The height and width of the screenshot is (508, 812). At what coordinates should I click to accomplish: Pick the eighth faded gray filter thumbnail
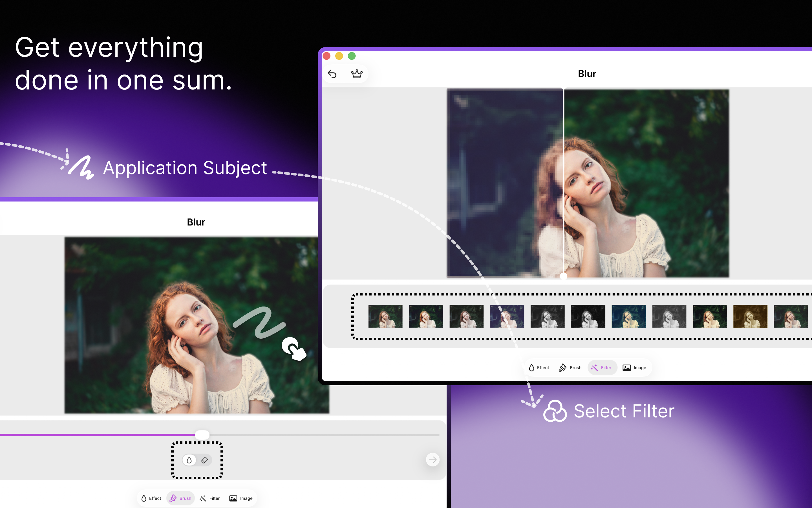[669, 316]
